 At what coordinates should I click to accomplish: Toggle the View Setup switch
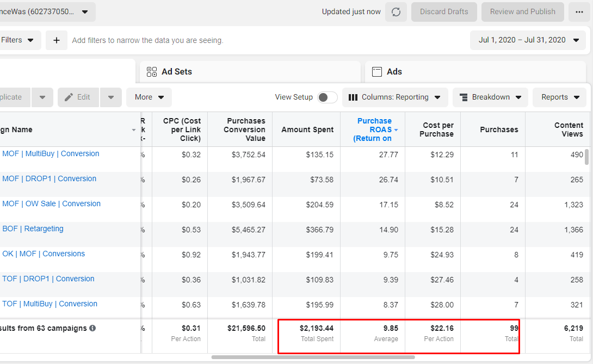328,97
